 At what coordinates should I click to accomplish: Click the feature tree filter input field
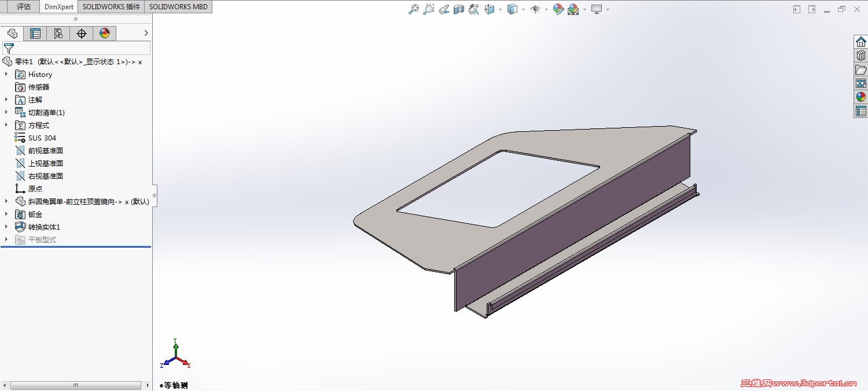point(76,48)
